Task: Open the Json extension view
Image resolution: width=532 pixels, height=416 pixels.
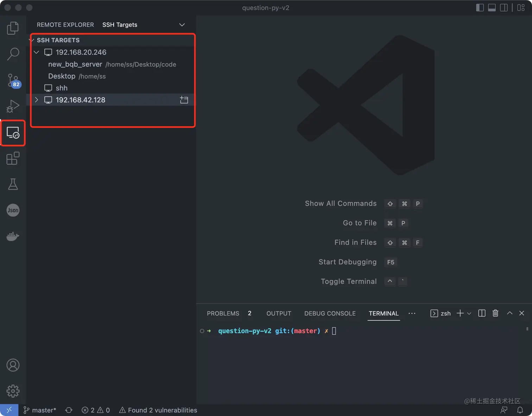Action: tap(13, 210)
